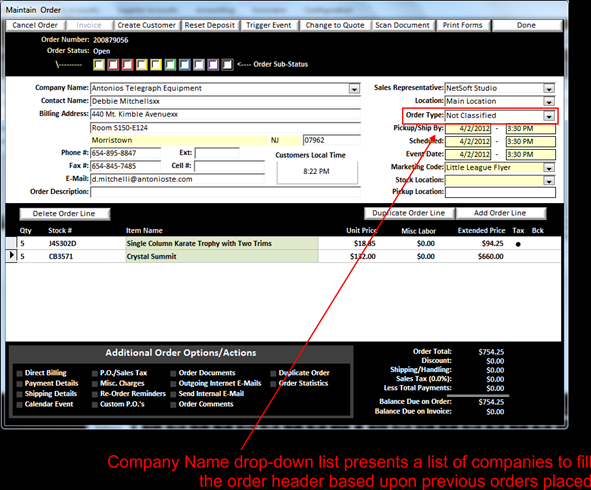
Task: Check the Direct Billing option
Action: [x=19, y=374]
